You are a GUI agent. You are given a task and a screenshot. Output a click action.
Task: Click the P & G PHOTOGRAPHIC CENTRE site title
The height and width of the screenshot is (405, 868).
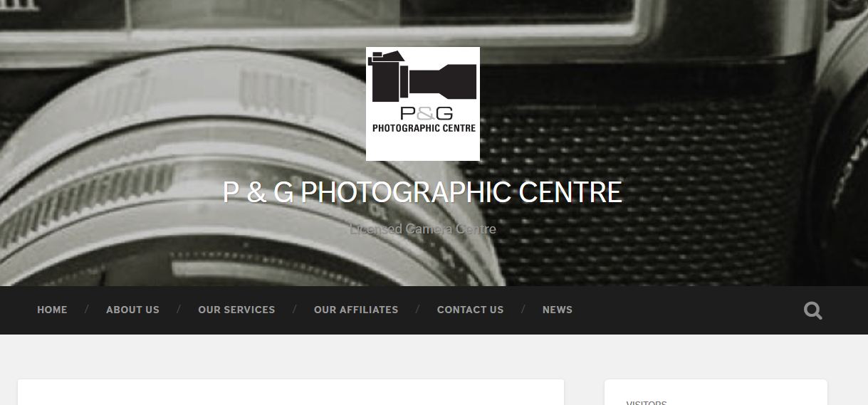tap(423, 192)
